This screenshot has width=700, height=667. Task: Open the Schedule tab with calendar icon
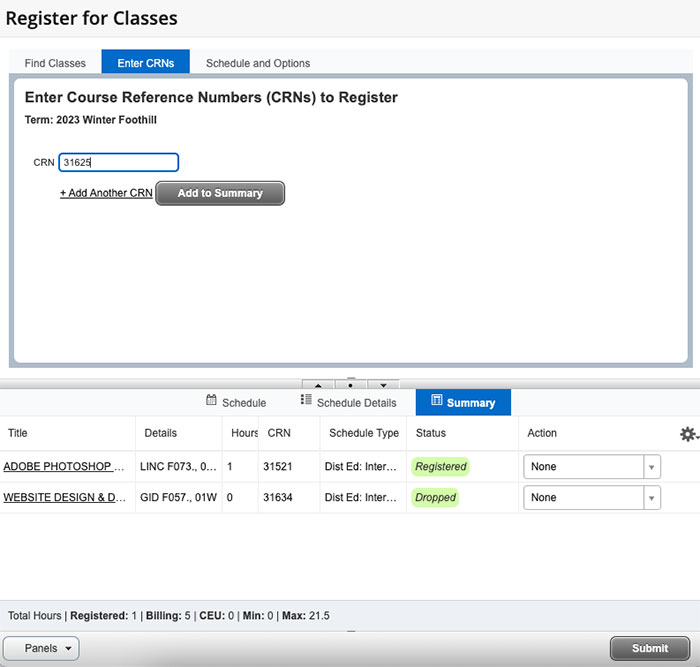coord(236,403)
